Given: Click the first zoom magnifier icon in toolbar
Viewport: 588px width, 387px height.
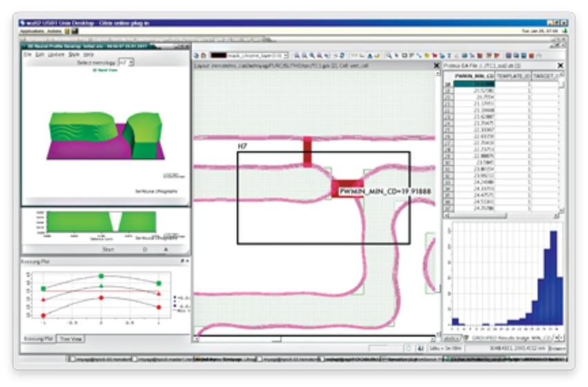Looking at the screenshot, I should [297, 55].
